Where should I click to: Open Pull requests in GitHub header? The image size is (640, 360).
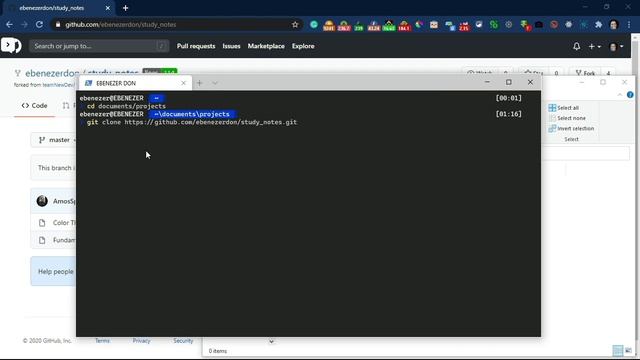196,46
